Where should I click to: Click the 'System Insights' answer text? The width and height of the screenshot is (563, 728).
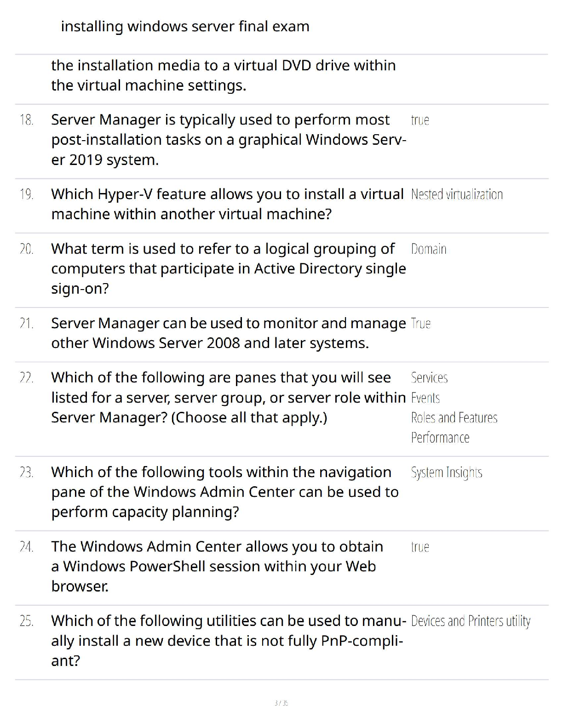click(x=447, y=473)
